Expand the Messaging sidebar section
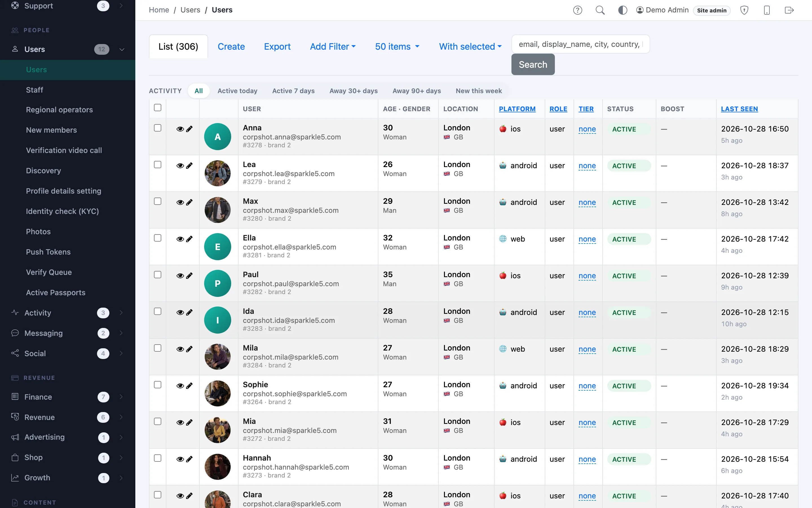Image resolution: width=812 pixels, height=508 pixels. tap(67, 333)
